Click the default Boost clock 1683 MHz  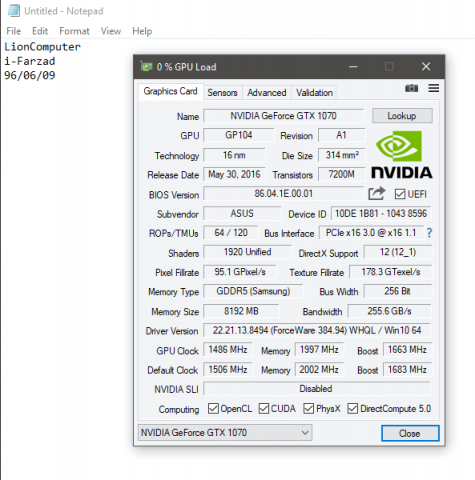click(x=407, y=369)
